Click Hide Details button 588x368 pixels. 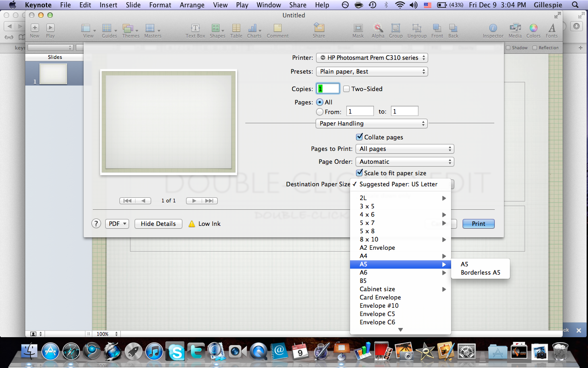(x=158, y=224)
